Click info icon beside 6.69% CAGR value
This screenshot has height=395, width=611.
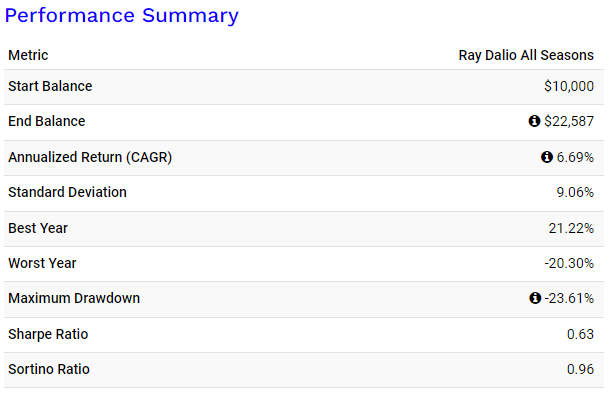(547, 157)
